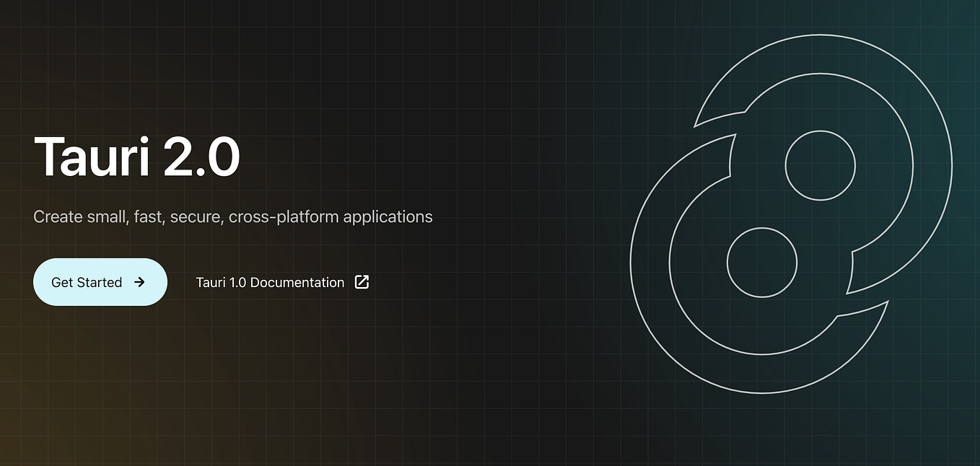Click the Tauri 2.0 heading
Screen dimensions: 980x466
click(x=137, y=156)
